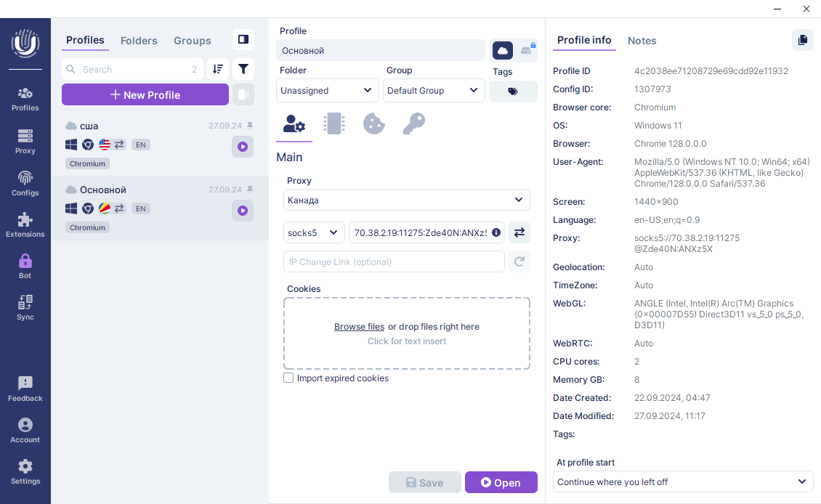Screen dimensions: 821x504
Task: Open the Configs fingerprint section
Action: (x=25, y=182)
